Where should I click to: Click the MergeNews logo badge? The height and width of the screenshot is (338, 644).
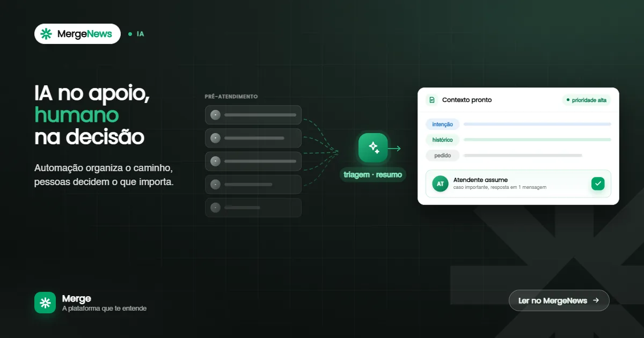77,34
